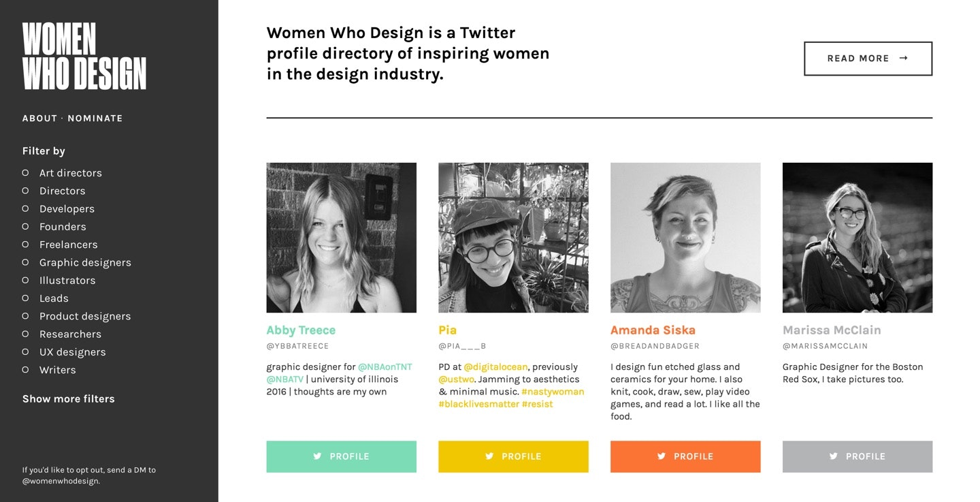The height and width of the screenshot is (502, 980).
Task: Click the Twitter bird on Marissa McClain's gray button
Action: [x=834, y=456]
